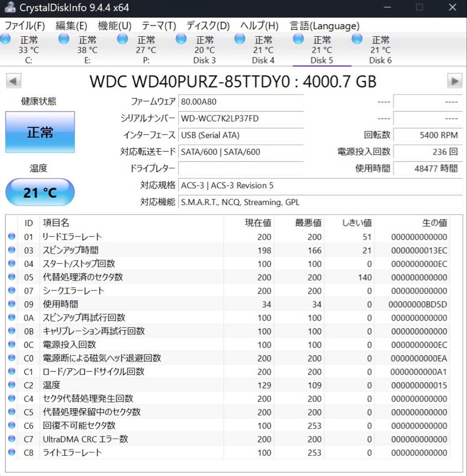Click status icon of 代替処理済のセクタ数 row

point(11,276)
